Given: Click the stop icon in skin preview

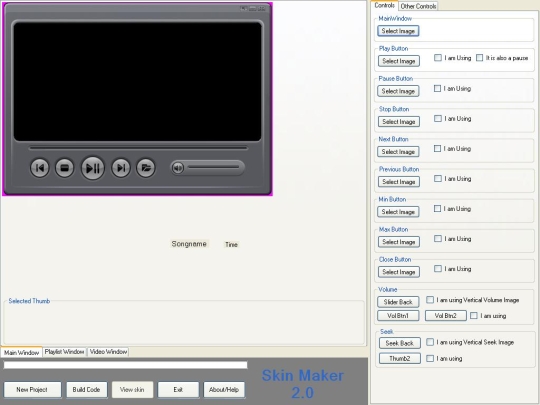Looking at the screenshot, I should (x=64, y=168).
